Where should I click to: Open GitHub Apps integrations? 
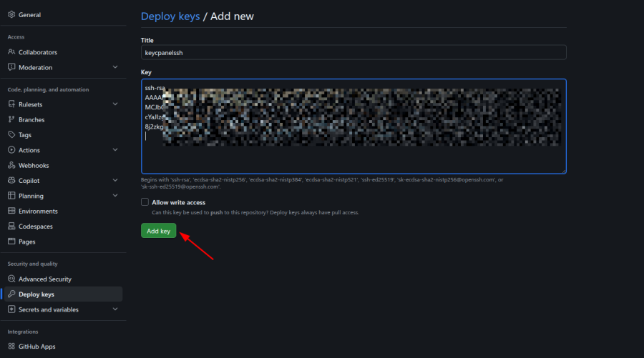point(63,346)
